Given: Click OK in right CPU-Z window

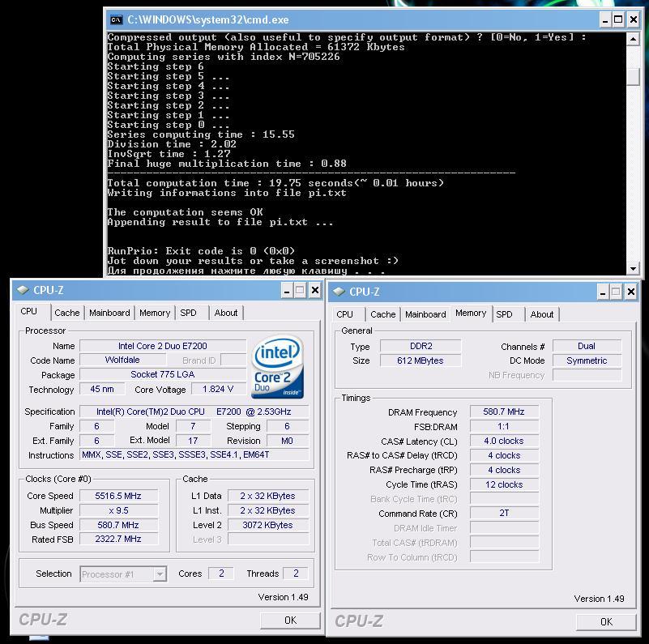Looking at the screenshot, I should pos(606,621).
